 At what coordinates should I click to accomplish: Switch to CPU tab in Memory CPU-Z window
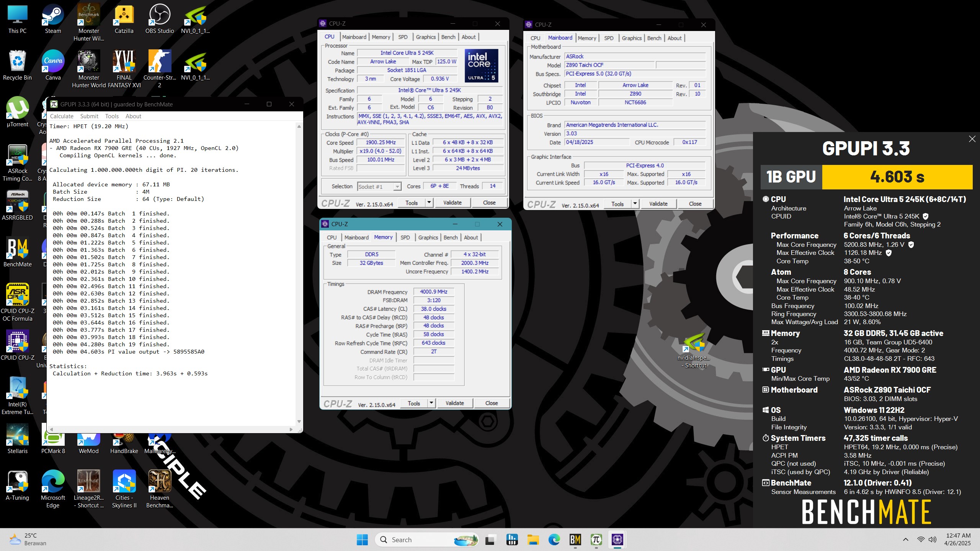(332, 238)
